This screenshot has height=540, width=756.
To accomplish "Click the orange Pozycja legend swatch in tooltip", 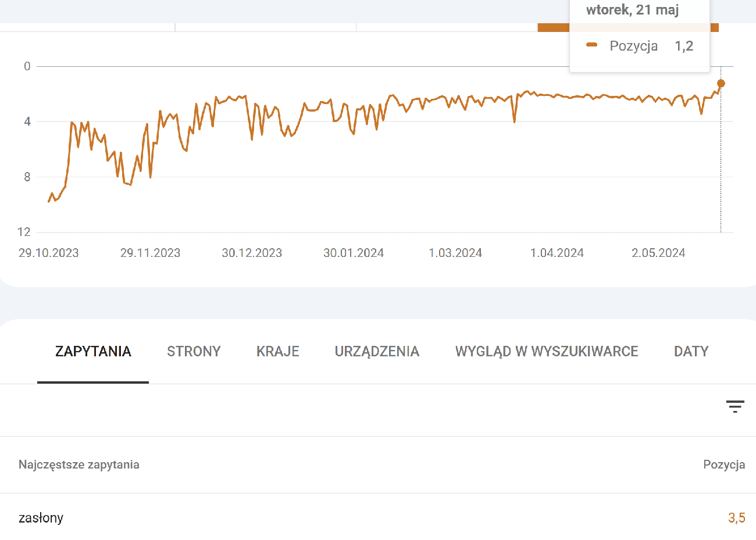I will tap(592, 45).
